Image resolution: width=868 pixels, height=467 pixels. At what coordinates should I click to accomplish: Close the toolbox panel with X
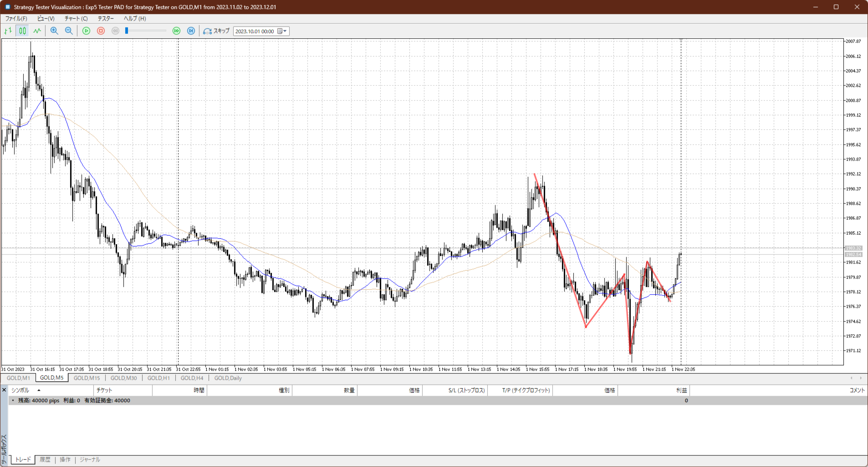coord(4,390)
